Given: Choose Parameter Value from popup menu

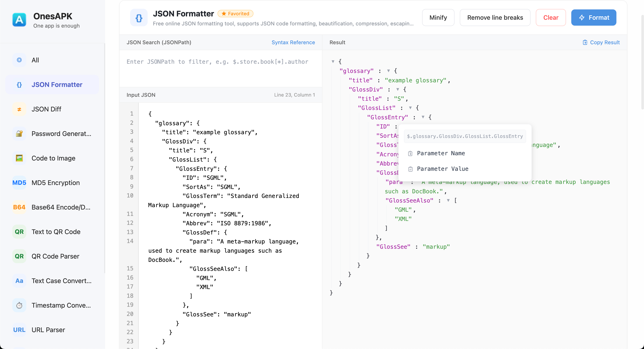Looking at the screenshot, I should tap(442, 169).
